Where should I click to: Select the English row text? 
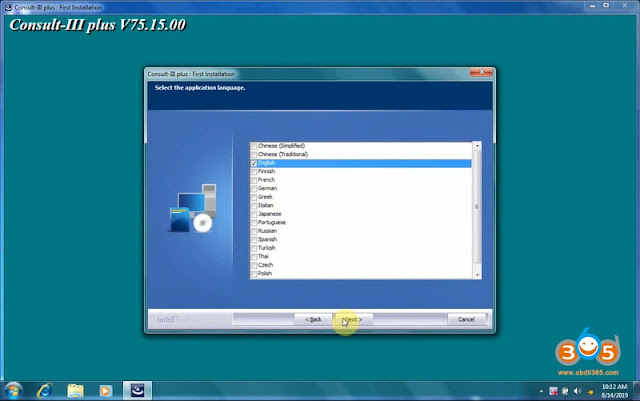266,163
